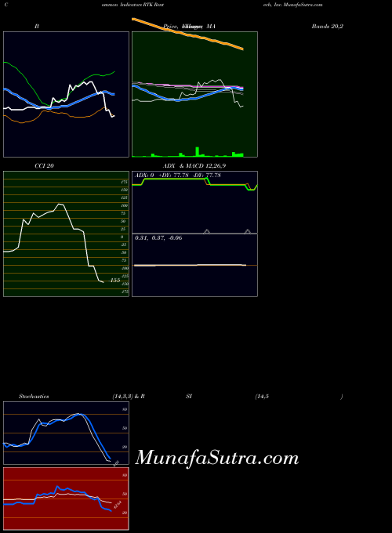Open the red RSI chart panel
This screenshot has height=533, width=392.
67,499
